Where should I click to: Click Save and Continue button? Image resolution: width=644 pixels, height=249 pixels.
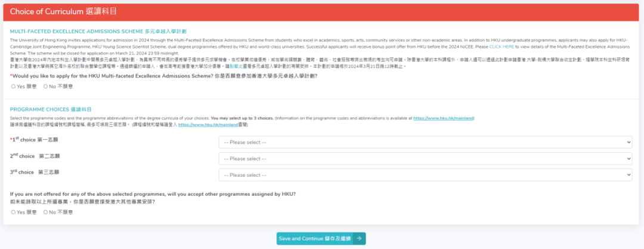coord(321,238)
